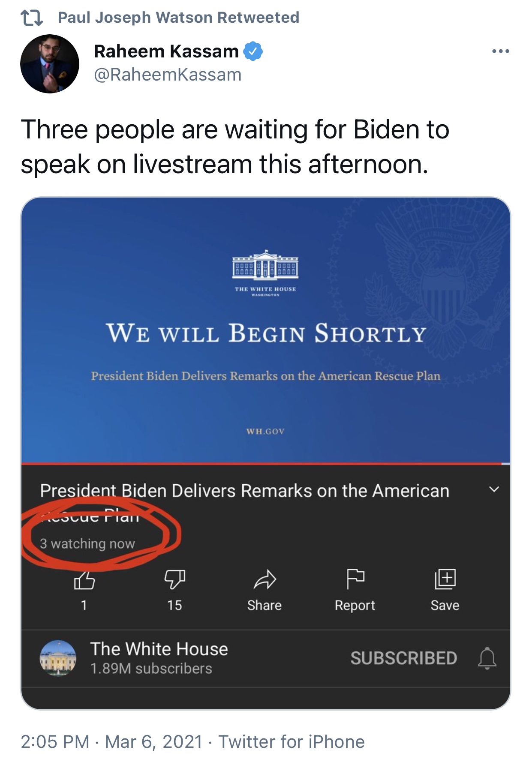
Task: Click the blue verified badge
Action: pyautogui.click(x=253, y=51)
